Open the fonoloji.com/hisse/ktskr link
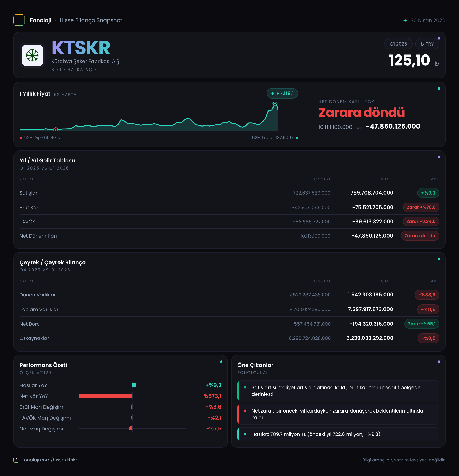 [x=50, y=460]
